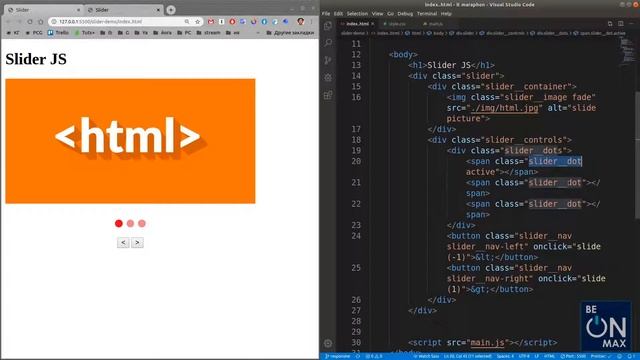
Task: Click the Watch Sass status bar item
Action: 425,356
